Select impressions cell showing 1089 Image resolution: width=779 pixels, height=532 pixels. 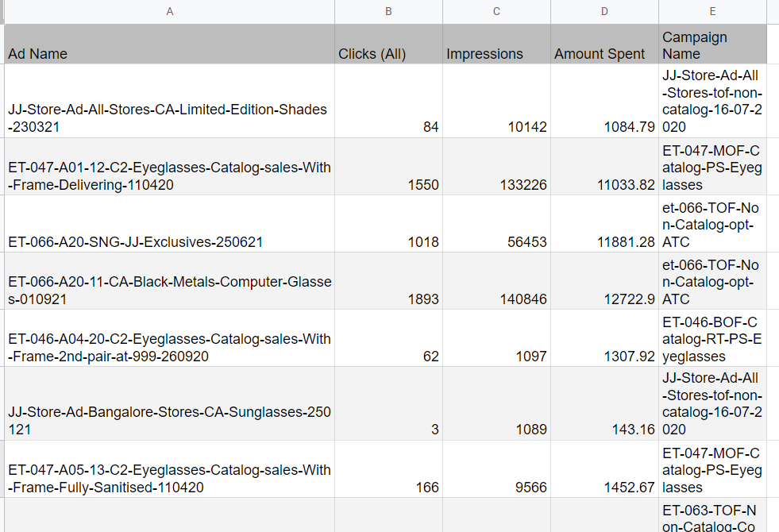(496, 403)
